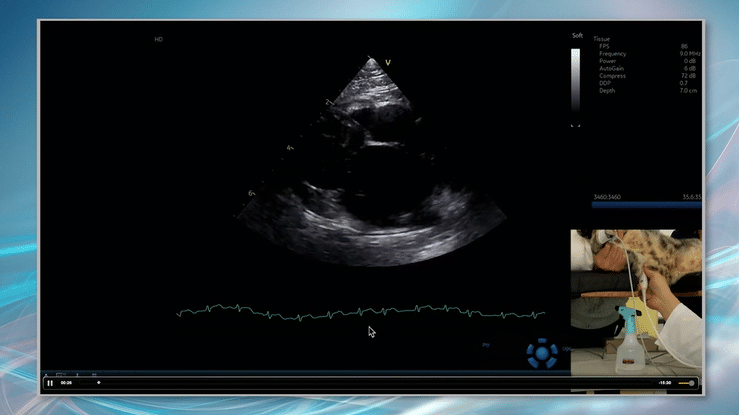The height and width of the screenshot is (415, 739).
Task: Click the DDP parameter label
Action: 605,83
